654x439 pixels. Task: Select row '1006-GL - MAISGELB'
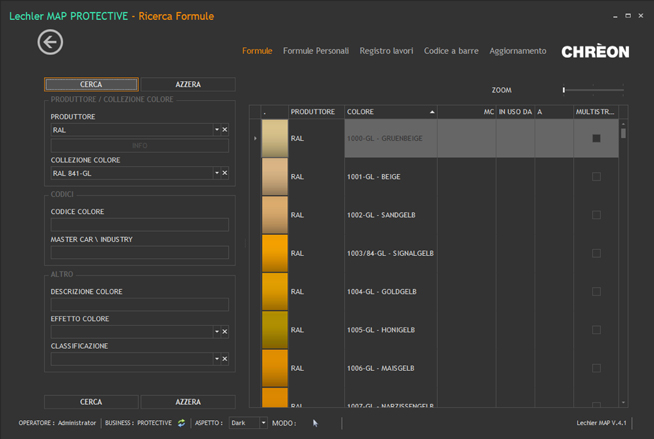click(434, 368)
